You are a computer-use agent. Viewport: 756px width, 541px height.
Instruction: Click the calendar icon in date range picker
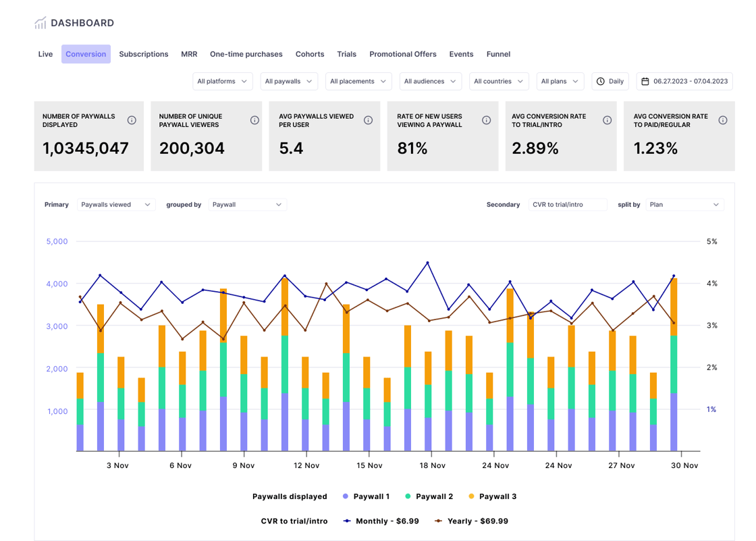tap(645, 81)
